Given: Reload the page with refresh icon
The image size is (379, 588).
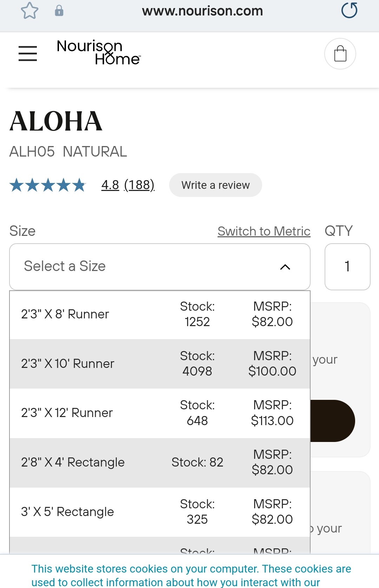Looking at the screenshot, I should click(349, 10).
